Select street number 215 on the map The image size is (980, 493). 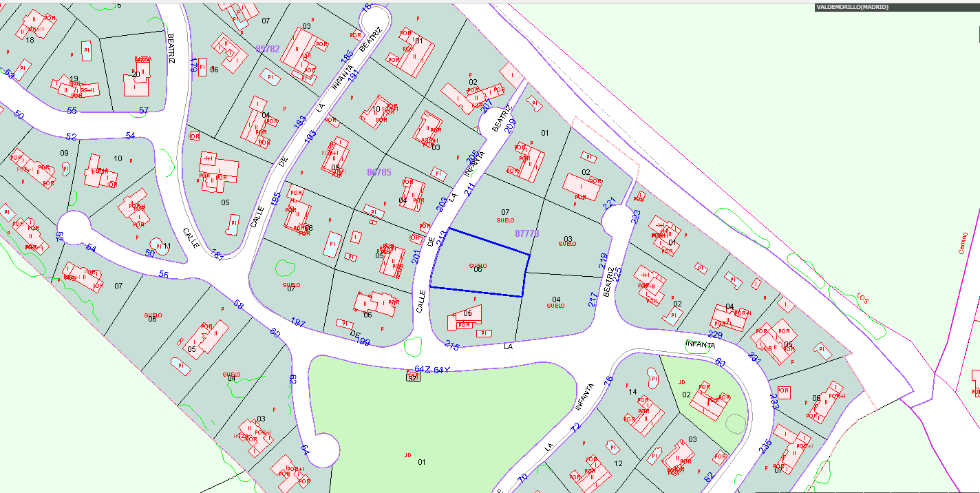pos(451,345)
